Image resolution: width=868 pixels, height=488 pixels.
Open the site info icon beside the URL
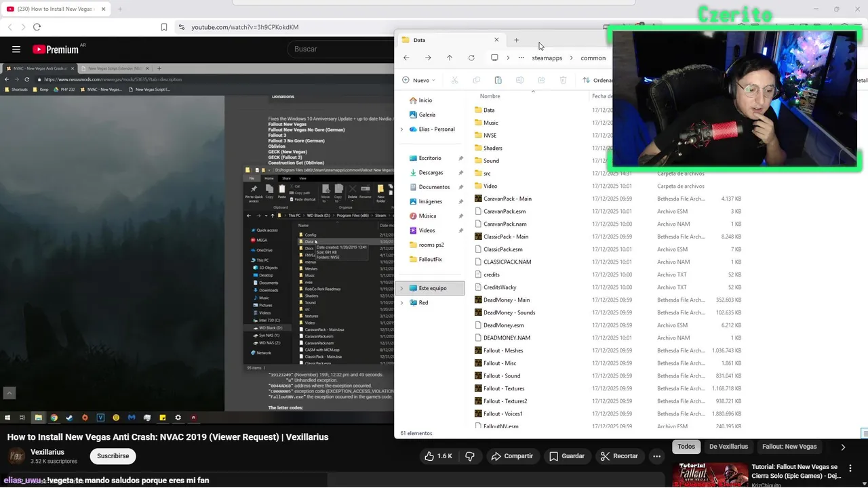[x=181, y=27]
